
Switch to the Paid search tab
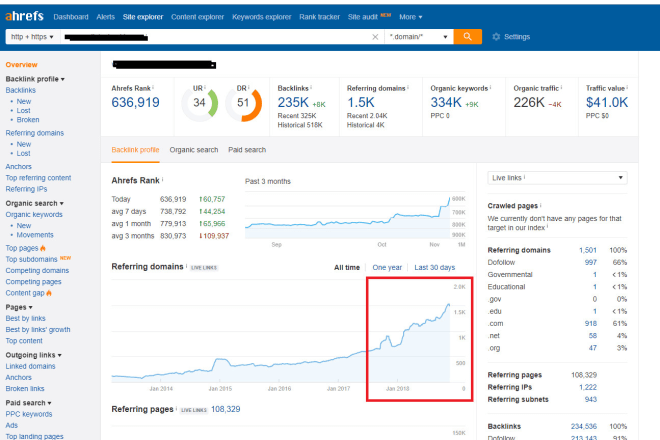tap(247, 150)
